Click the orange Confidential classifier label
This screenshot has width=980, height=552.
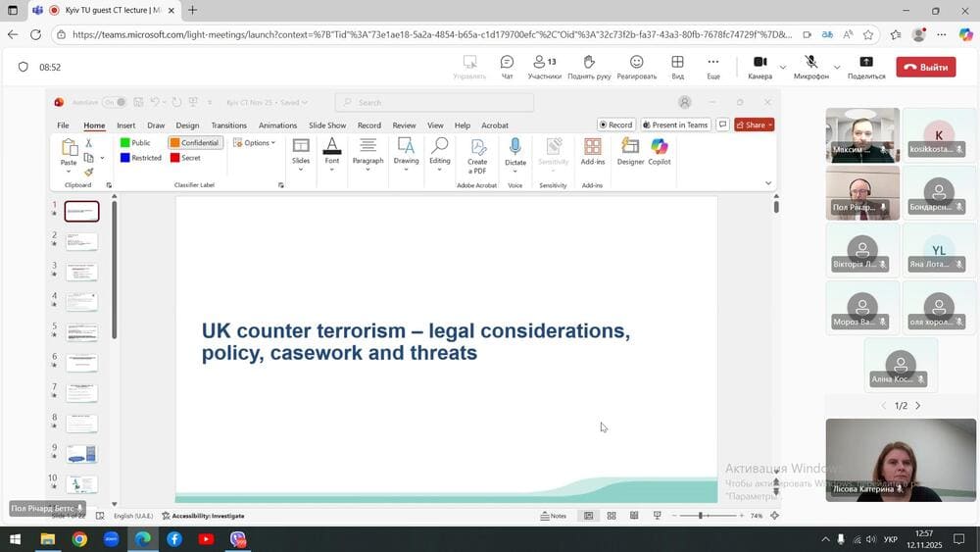coord(194,143)
